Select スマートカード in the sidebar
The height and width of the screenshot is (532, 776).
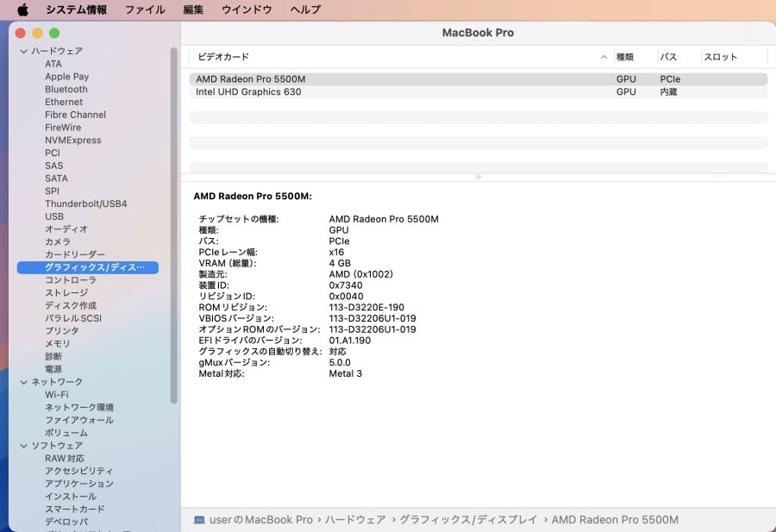pyautogui.click(x=75, y=510)
